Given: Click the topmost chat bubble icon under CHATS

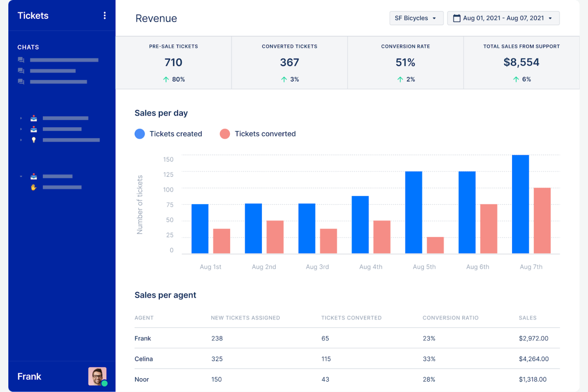Looking at the screenshot, I should coord(21,60).
